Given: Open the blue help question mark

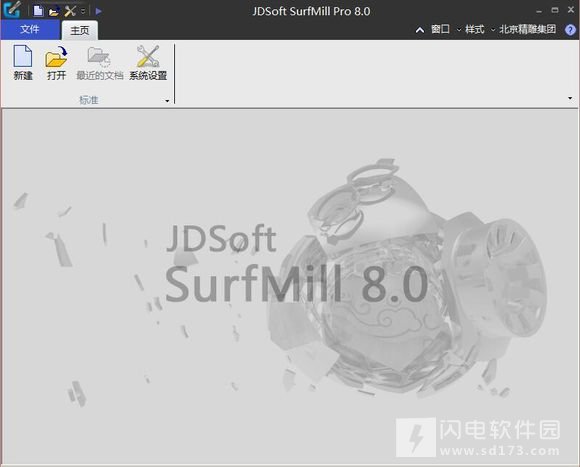Looking at the screenshot, I should (x=570, y=30).
